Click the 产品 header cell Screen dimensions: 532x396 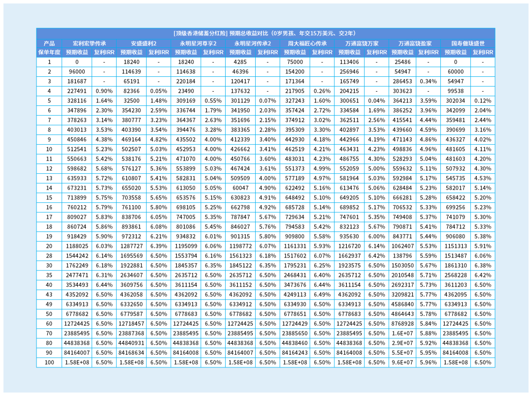49,43
